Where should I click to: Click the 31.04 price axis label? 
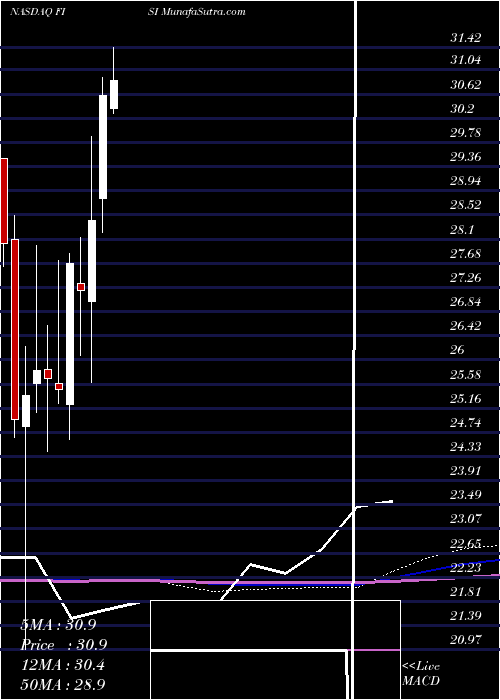(466, 59)
